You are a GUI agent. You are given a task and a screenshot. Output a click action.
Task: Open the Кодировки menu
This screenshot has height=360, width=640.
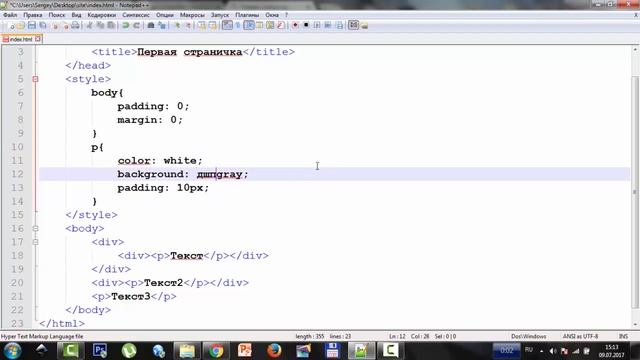102,15
